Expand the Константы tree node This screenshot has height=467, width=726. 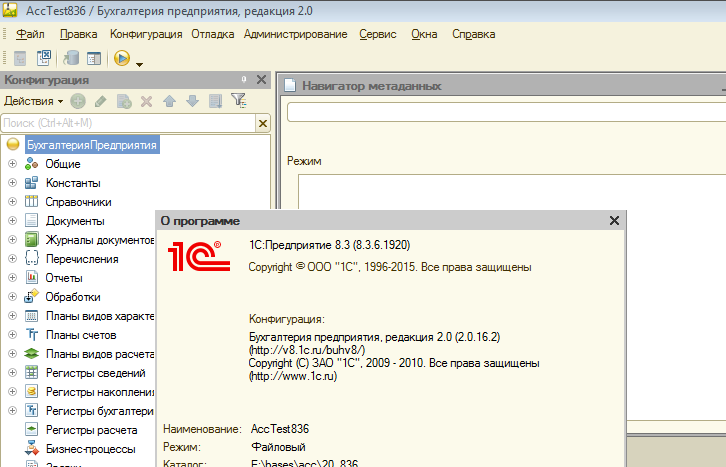13,183
